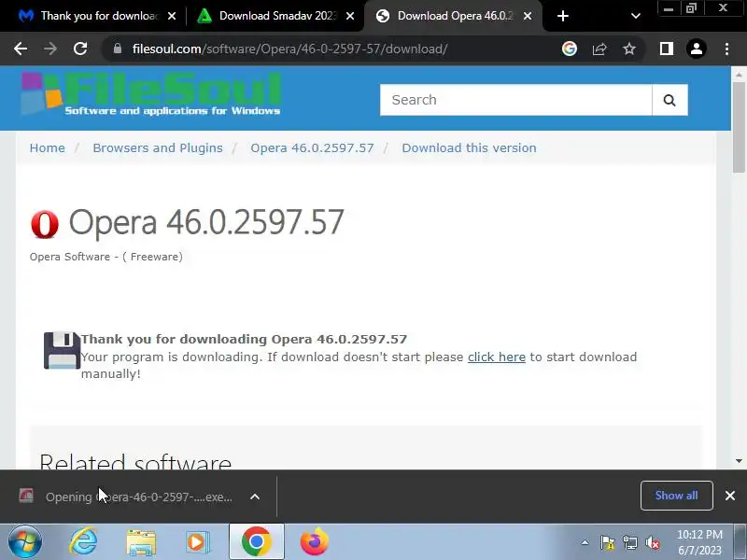
Task: Close the Download Smadav tab
Action: [x=349, y=16]
